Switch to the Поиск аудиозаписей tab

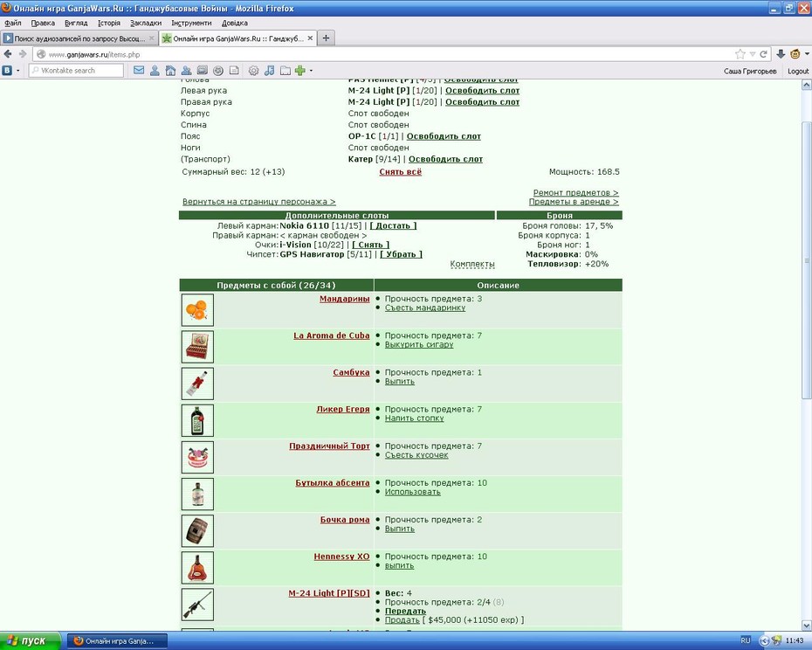tap(79, 38)
